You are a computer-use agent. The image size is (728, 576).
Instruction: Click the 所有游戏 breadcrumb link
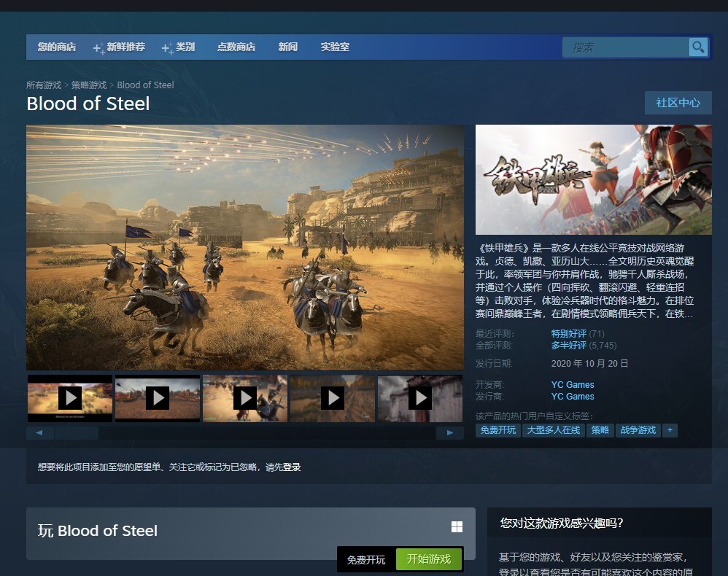point(44,85)
